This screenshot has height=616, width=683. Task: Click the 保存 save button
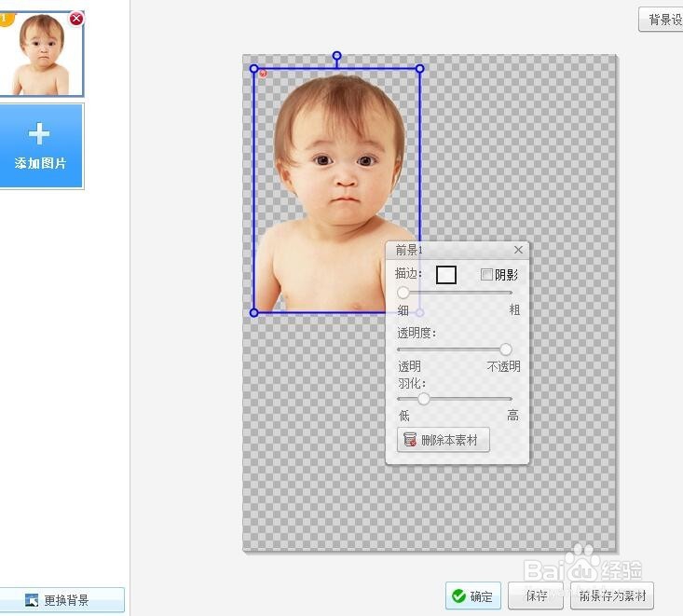[x=536, y=595]
